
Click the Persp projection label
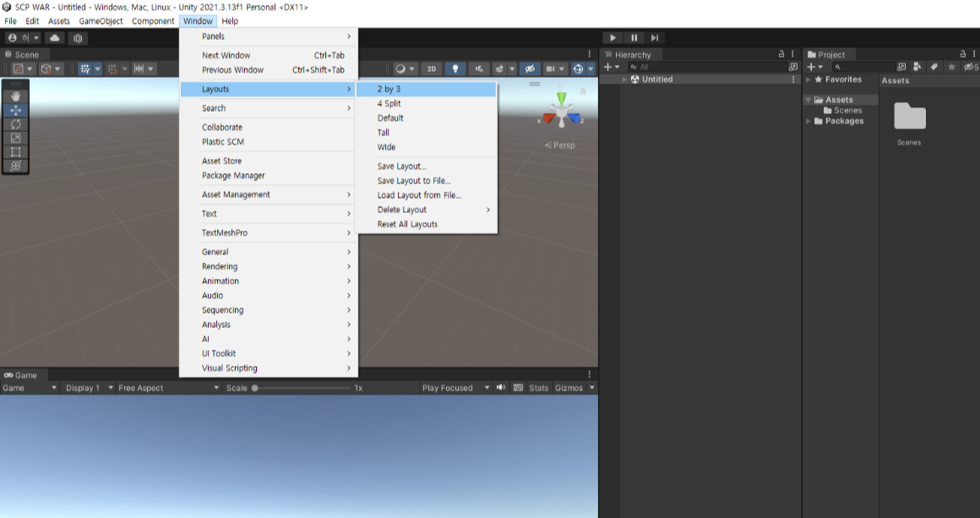(x=560, y=145)
